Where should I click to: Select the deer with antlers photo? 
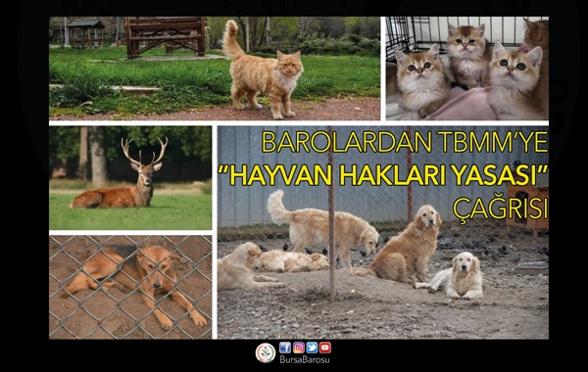click(130, 178)
